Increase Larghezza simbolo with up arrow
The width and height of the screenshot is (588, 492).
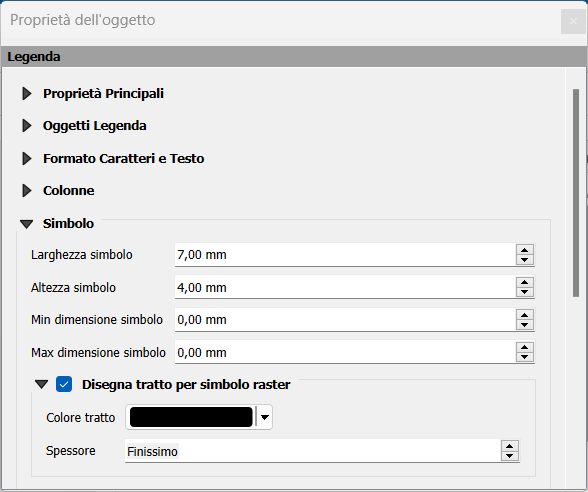tap(525, 250)
